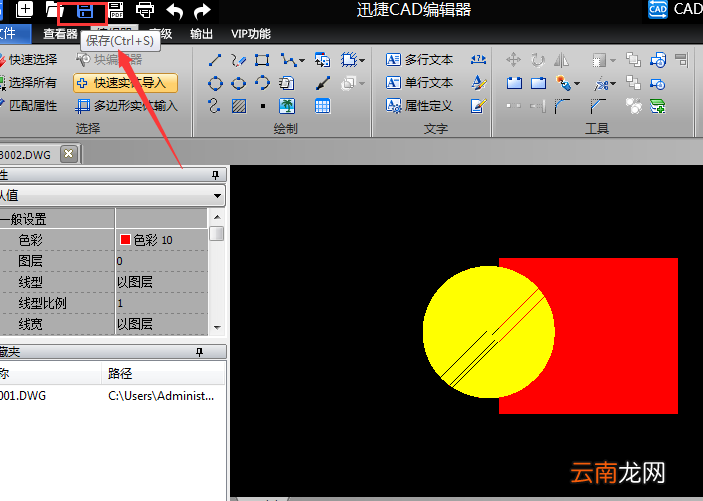Click the 属性定义 button
The height and width of the screenshot is (501, 703).
coord(419,106)
